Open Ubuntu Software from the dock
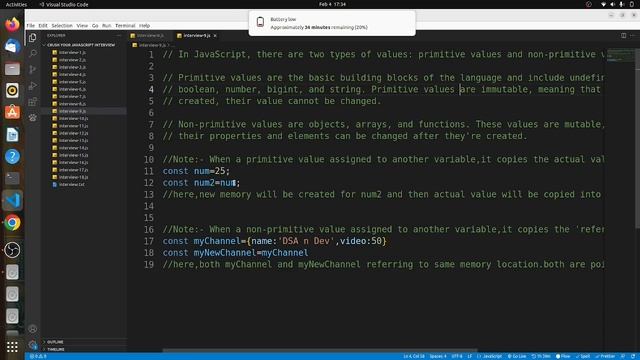This screenshot has width=640, height=360. 12,112
